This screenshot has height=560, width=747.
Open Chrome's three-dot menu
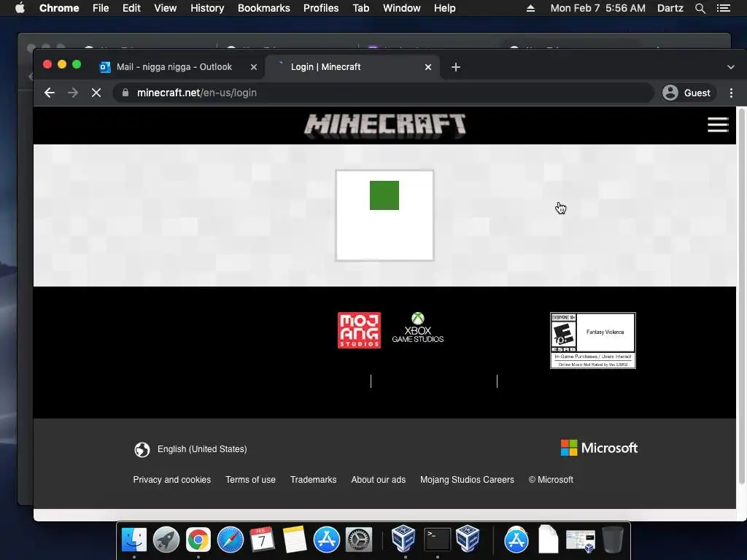click(731, 93)
